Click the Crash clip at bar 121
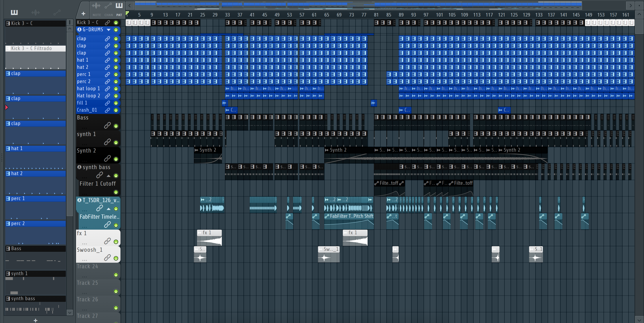This screenshot has height=323, width=644. tap(504, 110)
